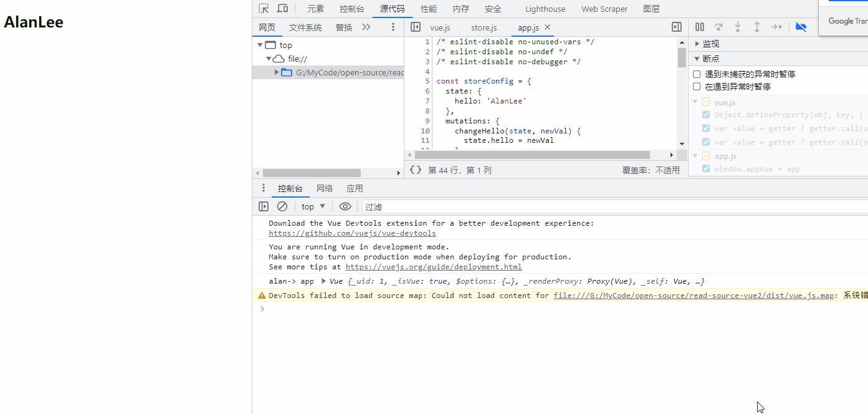Image resolution: width=868 pixels, height=414 pixels.
Task: Switch to the 性能 panel
Action: click(x=429, y=9)
